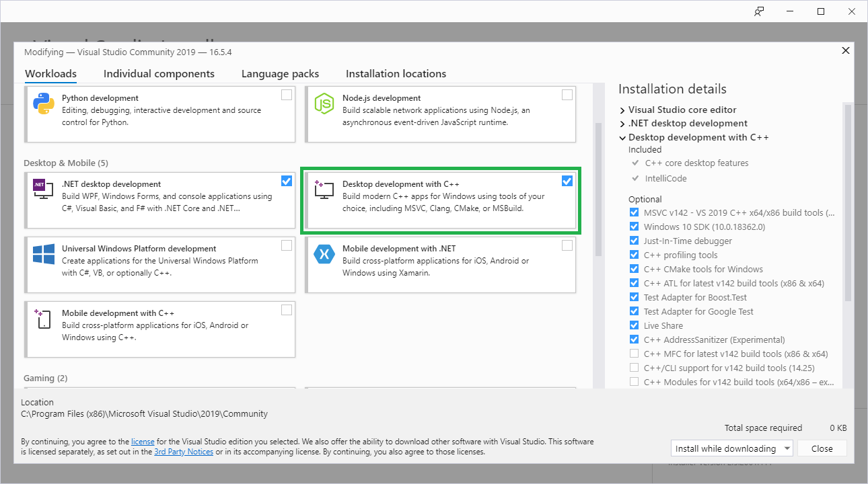Uncheck the .NET desktop development workload

point(287,181)
